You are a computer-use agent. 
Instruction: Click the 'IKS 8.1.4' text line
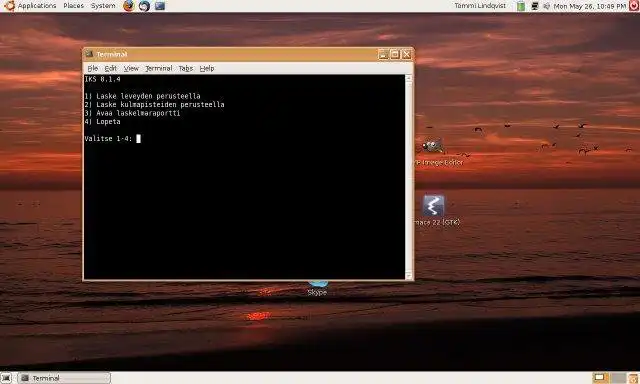(x=102, y=79)
